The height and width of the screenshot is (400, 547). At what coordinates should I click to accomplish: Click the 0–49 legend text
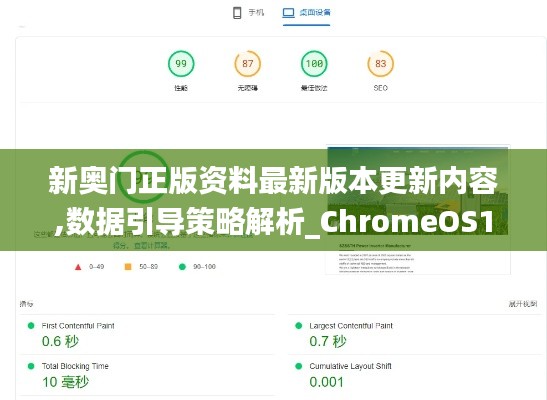point(97,267)
